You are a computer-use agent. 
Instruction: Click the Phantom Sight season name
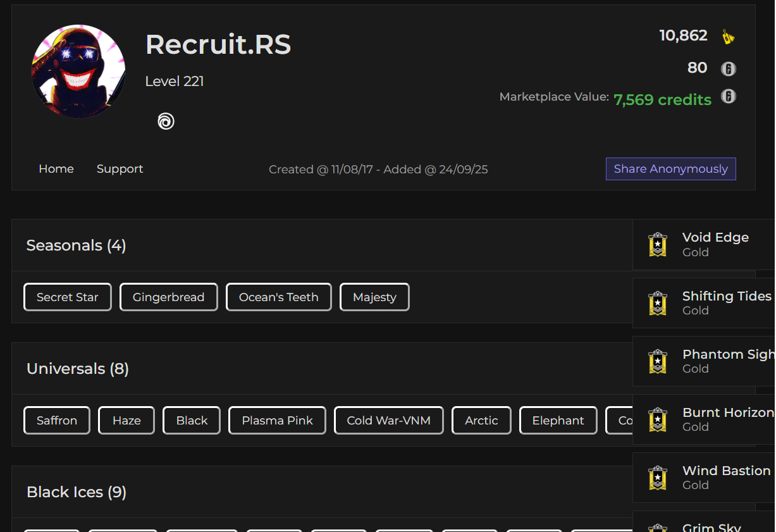tap(729, 354)
